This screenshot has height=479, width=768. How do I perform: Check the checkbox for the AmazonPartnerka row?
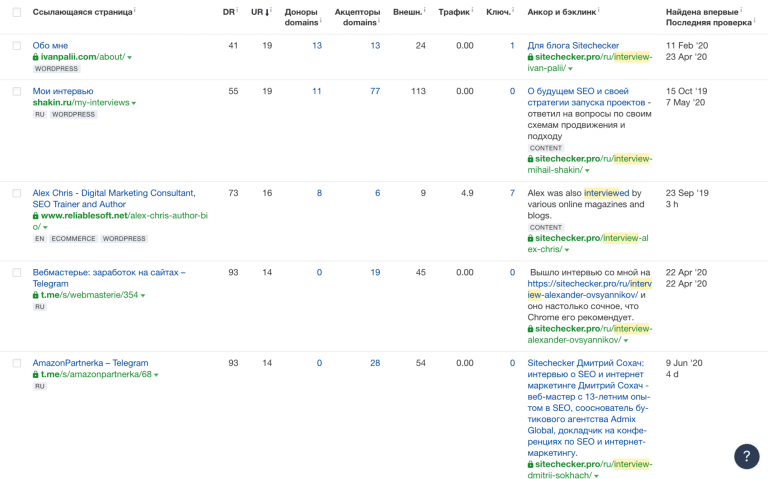[x=17, y=363]
